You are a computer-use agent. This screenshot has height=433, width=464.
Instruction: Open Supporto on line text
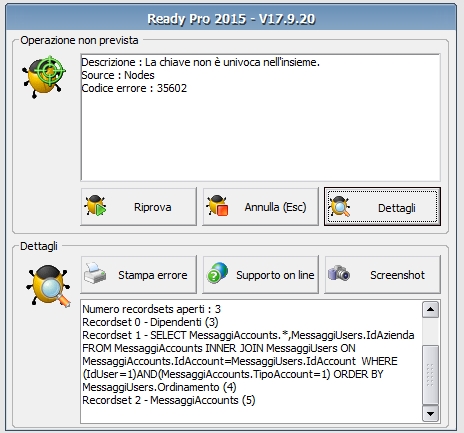(x=275, y=275)
